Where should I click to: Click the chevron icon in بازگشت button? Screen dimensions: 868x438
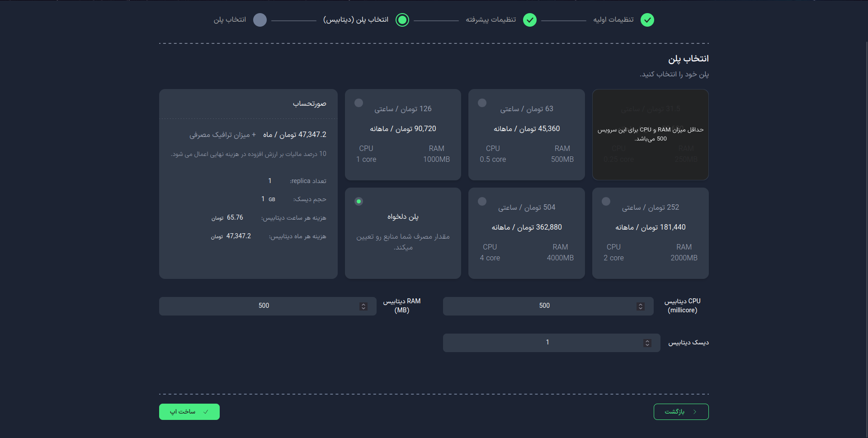tap(695, 412)
